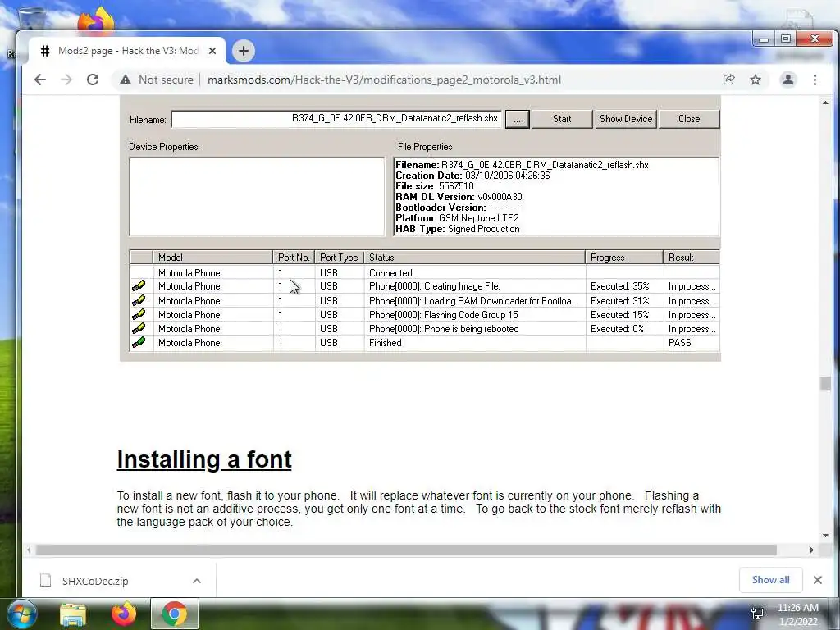Click the Model column header

point(212,257)
